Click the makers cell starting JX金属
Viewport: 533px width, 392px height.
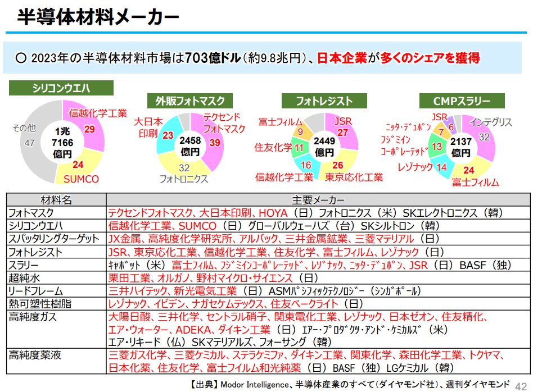318,239
